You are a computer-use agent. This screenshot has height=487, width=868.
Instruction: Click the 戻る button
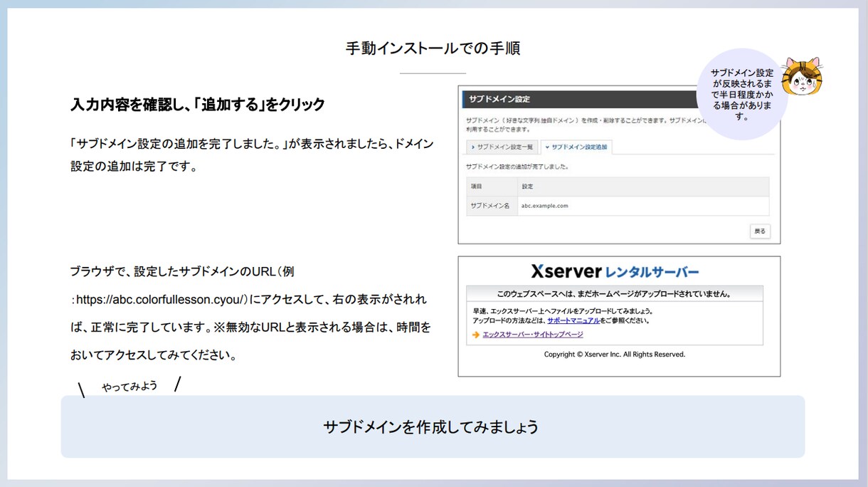pos(760,231)
